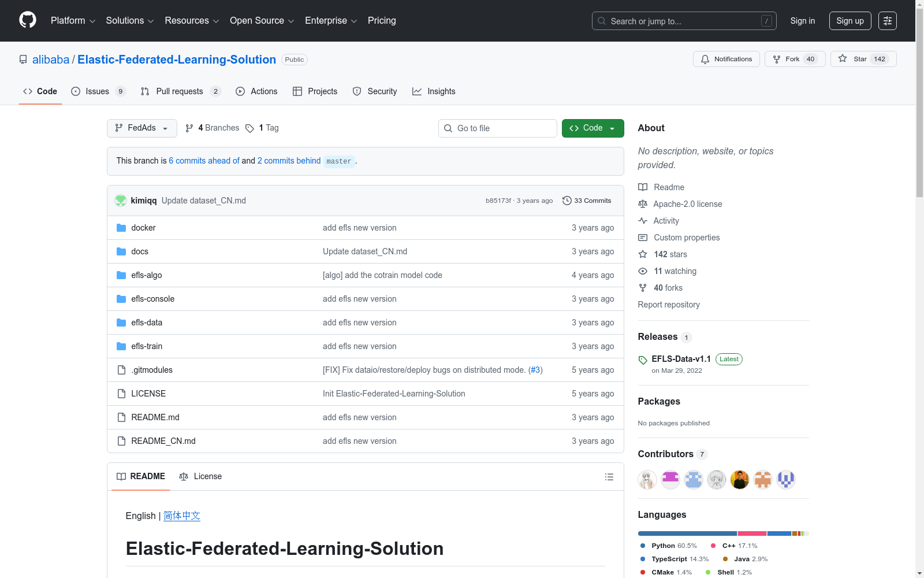This screenshot has width=924, height=578.
Task: Click the Apache-2.0 license scale icon
Action: click(643, 204)
